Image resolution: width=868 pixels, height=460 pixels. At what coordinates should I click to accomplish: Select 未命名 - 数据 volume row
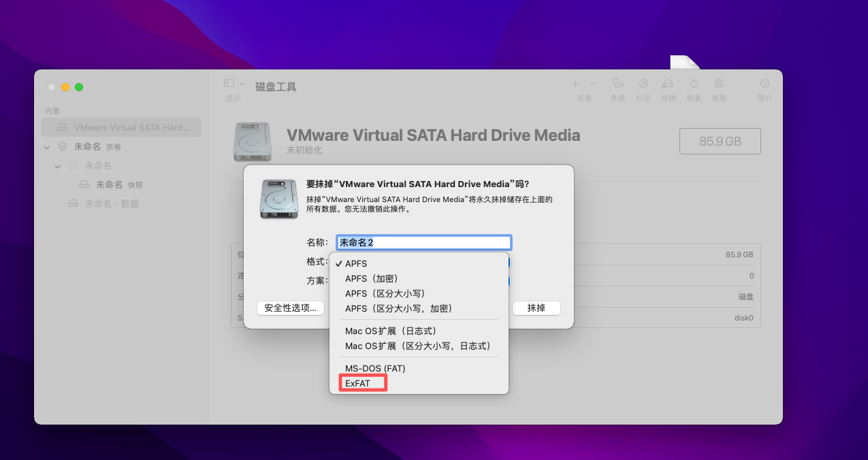point(121,203)
